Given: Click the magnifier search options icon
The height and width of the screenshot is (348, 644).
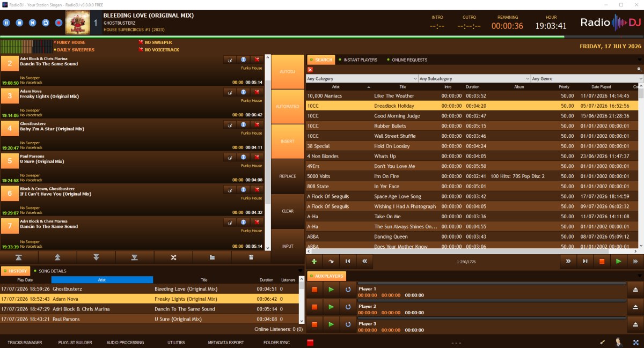Looking at the screenshot, I should coord(639,69).
